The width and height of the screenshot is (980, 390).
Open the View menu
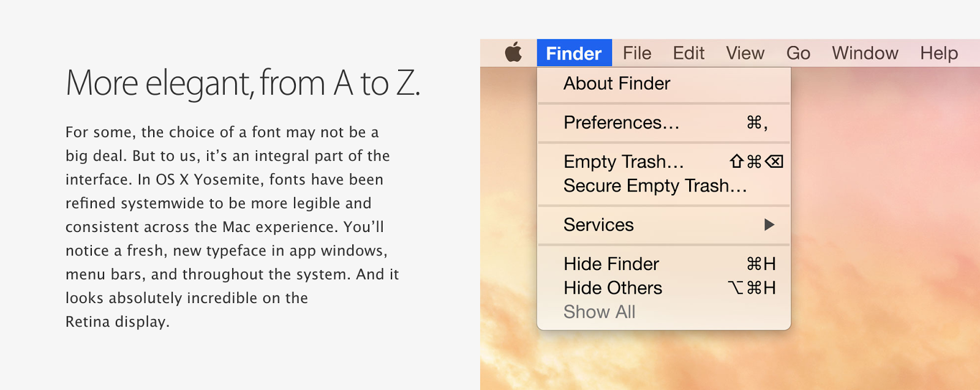[x=745, y=53]
